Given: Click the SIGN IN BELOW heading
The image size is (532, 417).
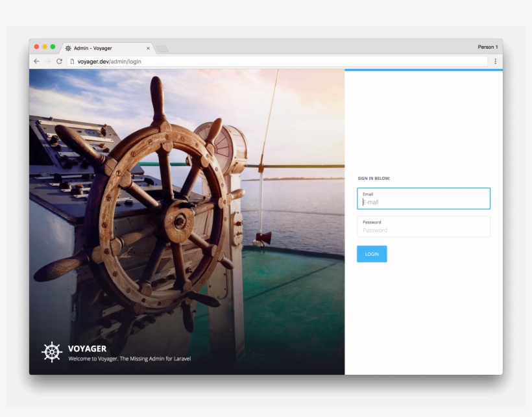Looking at the screenshot, I should tap(374, 177).
